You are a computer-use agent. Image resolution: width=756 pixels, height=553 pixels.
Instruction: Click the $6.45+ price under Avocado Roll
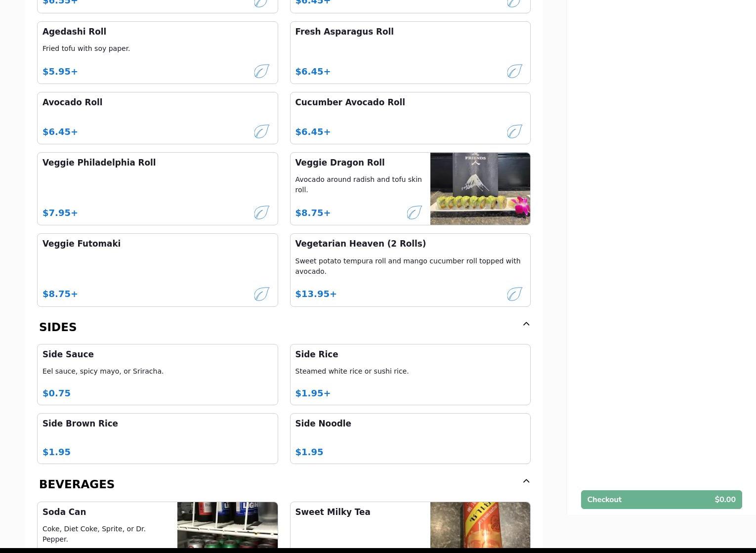point(60,132)
